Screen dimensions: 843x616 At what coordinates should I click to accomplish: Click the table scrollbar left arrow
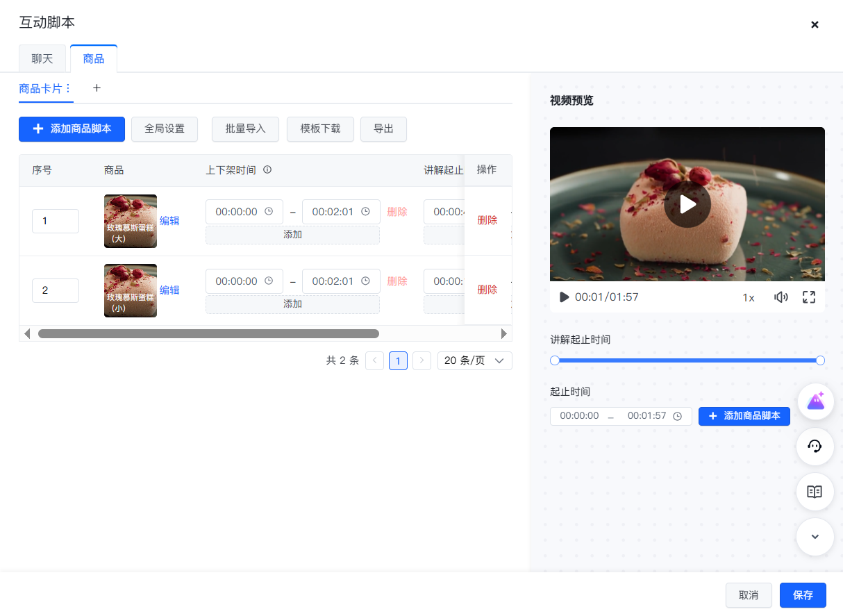(27, 333)
